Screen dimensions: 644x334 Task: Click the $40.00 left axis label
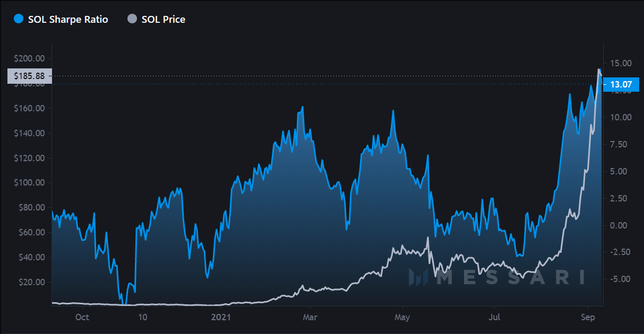point(32,257)
